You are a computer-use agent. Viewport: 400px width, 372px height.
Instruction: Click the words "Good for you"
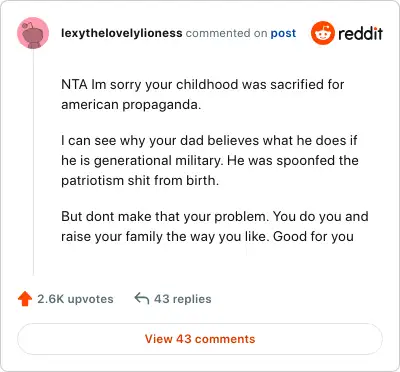point(313,236)
